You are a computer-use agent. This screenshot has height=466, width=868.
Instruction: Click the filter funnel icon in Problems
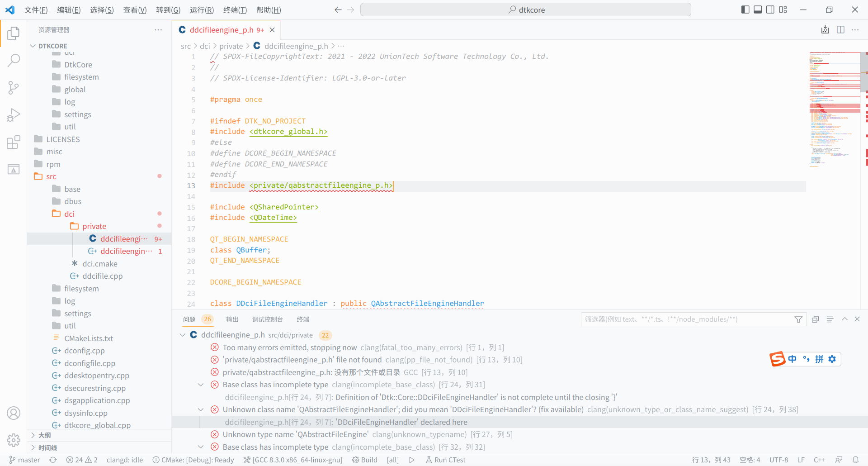click(798, 319)
